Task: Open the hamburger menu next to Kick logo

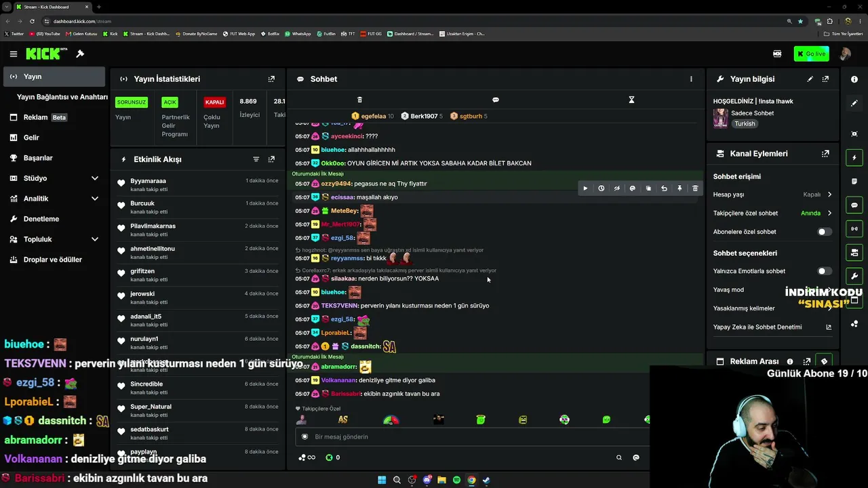Action: [14, 54]
